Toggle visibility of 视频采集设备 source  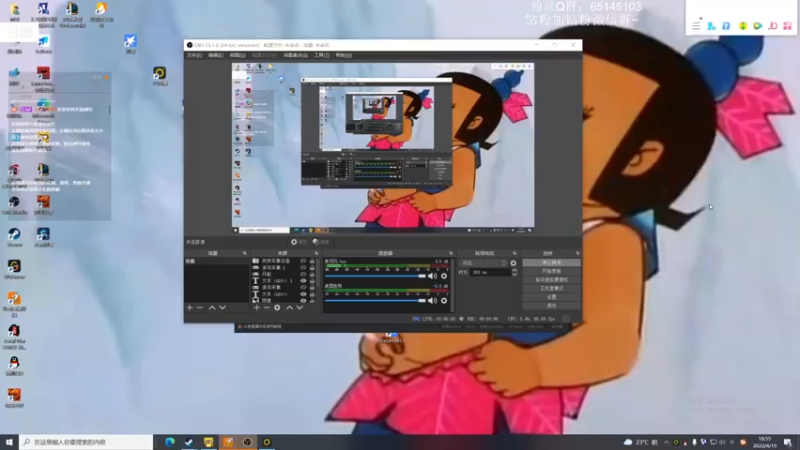303,261
